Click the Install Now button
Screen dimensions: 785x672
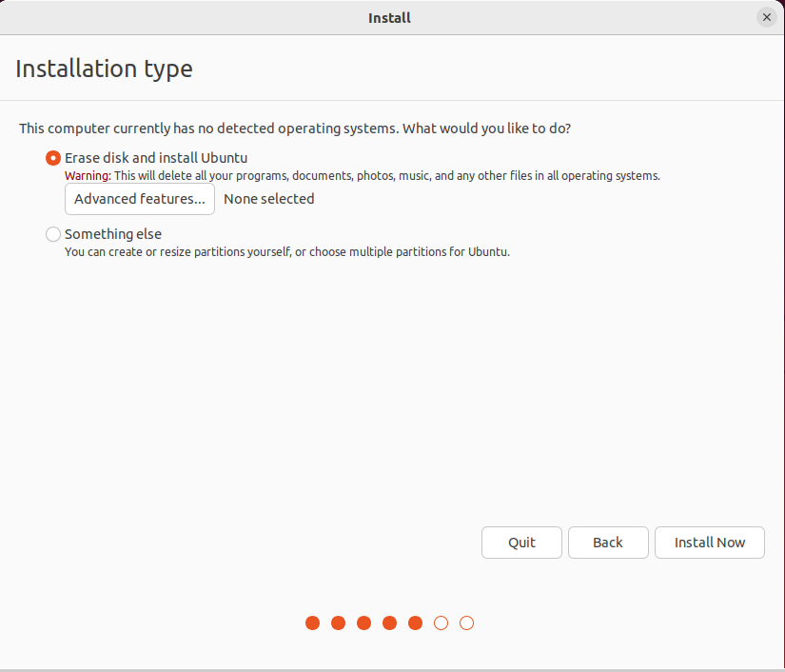tap(709, 543)
